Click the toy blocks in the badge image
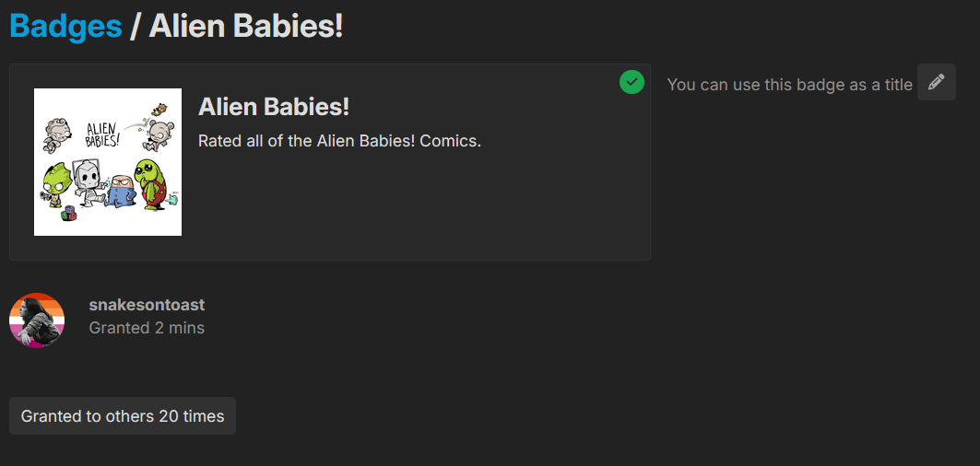The height and width of the screenshot is (466, 980). 68,214
